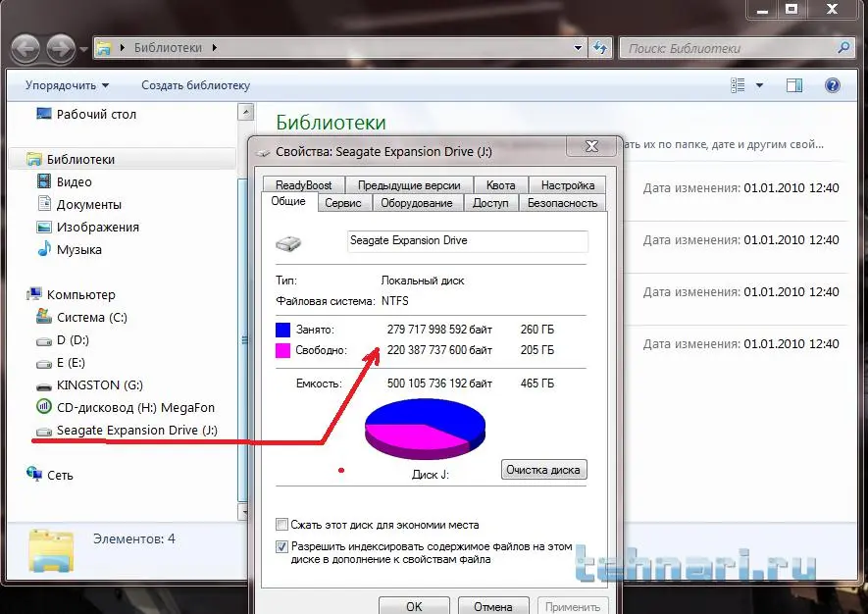Click 'Создать библиотеку' button
The width and height of the screenshot is (868, 614).
click(x=195, y=85)
